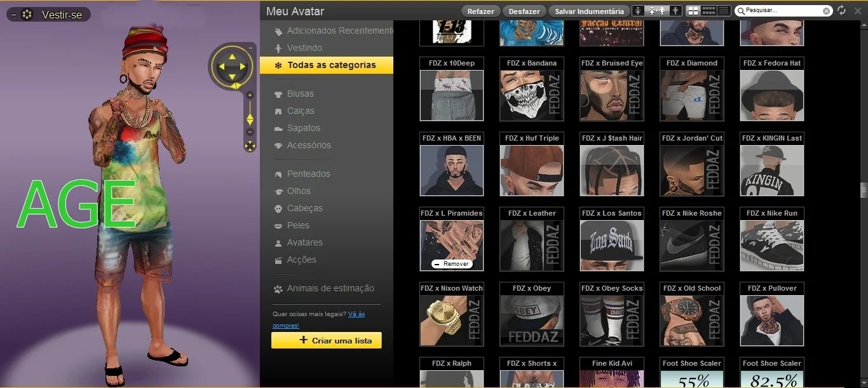Click Criar uma lista button
The image size is (868, 388).
(327, 340)
